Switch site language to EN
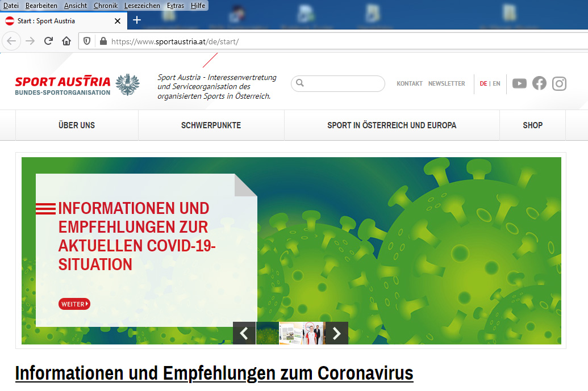The height and width of the screenshot is (391, 588). pos(497,83)
